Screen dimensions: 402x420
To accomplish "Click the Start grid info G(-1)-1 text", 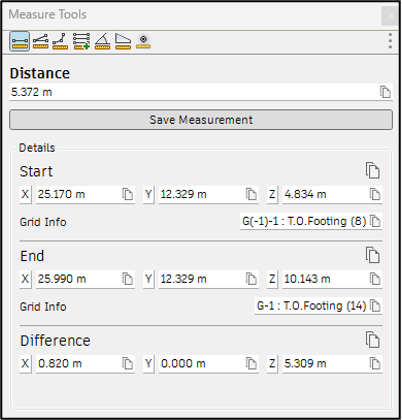I will 304,221.
